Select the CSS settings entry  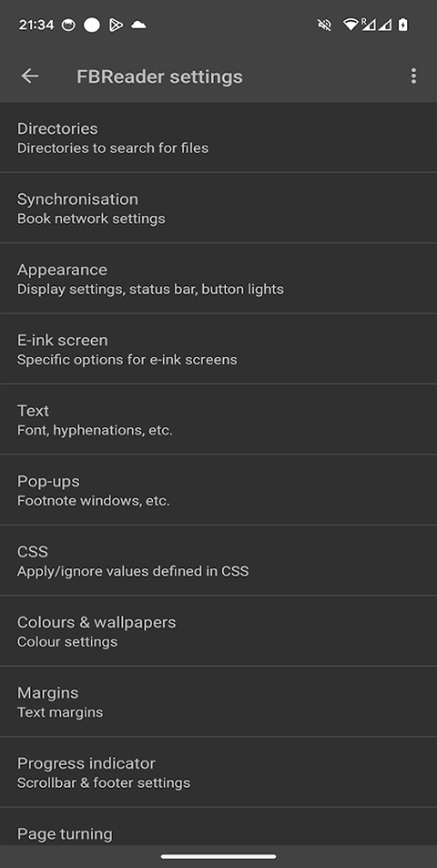coord(218,560)
